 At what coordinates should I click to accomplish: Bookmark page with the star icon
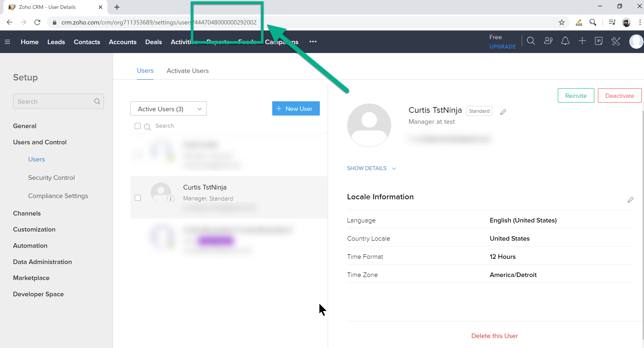click(561, 23)
